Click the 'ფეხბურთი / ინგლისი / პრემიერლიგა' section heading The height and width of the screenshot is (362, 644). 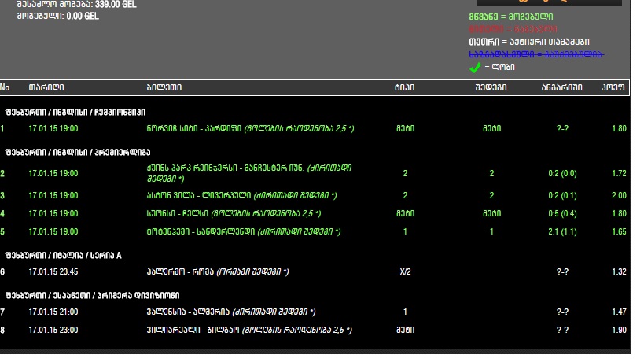78,153
